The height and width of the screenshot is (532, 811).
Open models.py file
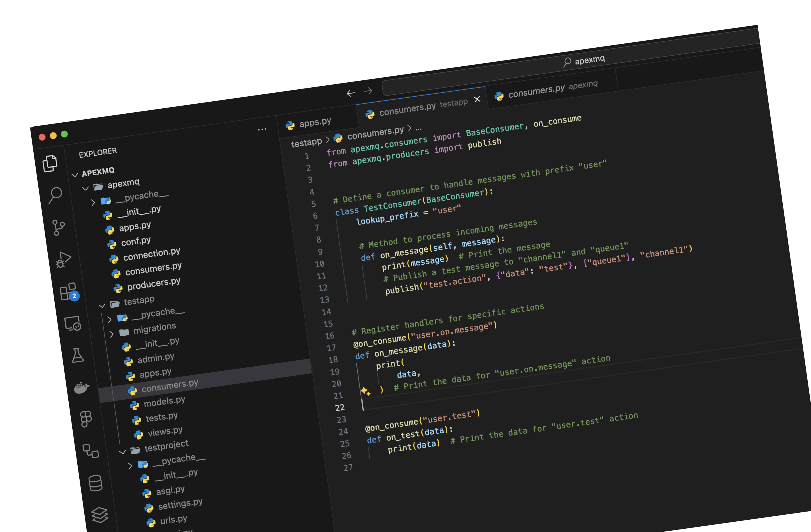click(164, 402)
